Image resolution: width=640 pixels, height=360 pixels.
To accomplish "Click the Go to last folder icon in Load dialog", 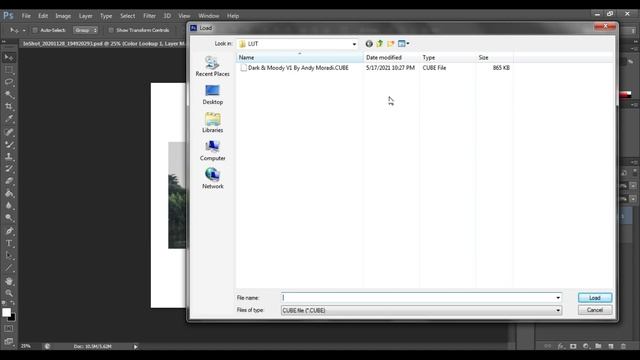I will pos(369,44).
